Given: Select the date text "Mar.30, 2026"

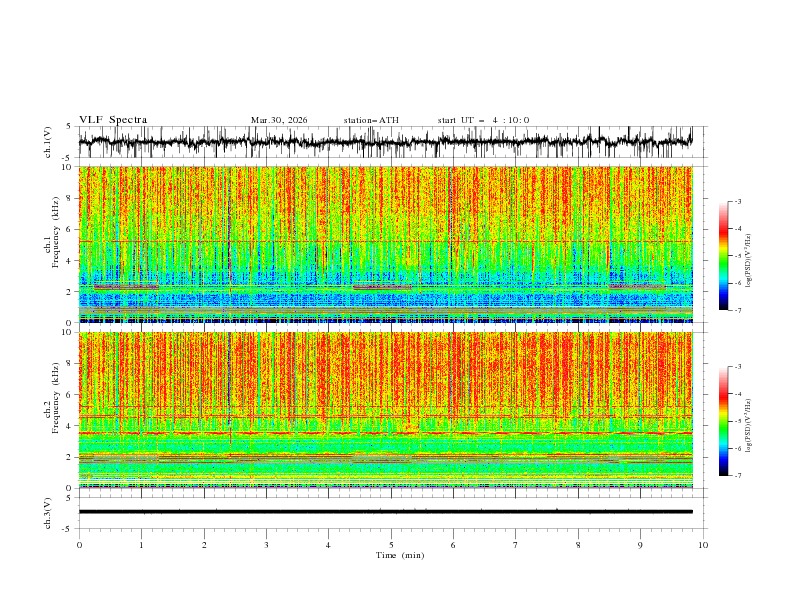Looking at the screenshot, I should click(x=279, y=120).
